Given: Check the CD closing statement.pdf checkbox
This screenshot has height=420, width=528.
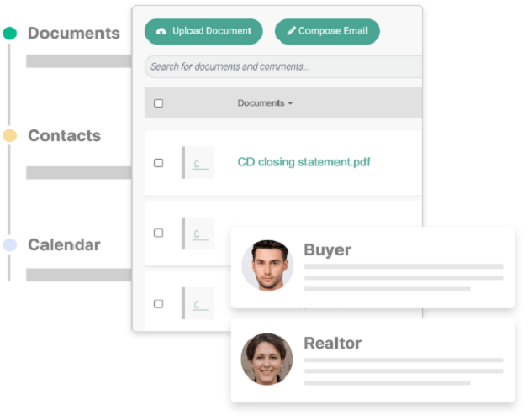Looking at the screenshot, I should pos(158,163).
